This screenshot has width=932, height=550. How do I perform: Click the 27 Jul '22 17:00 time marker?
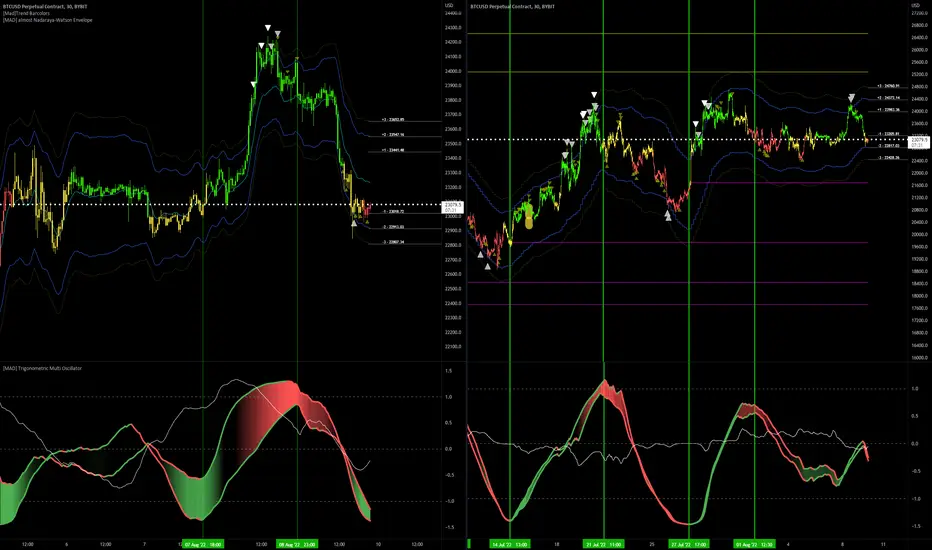[x=689, y=544]
